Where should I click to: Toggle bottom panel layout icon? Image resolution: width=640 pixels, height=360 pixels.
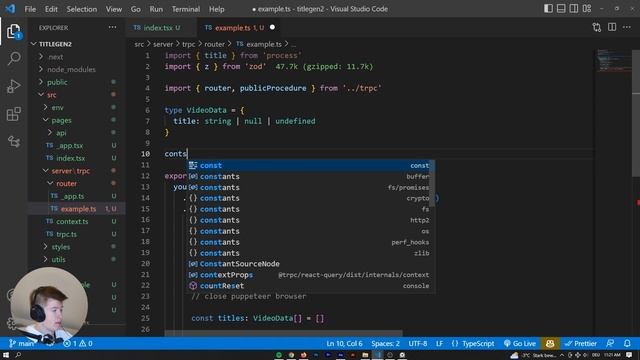click(561, 9)
